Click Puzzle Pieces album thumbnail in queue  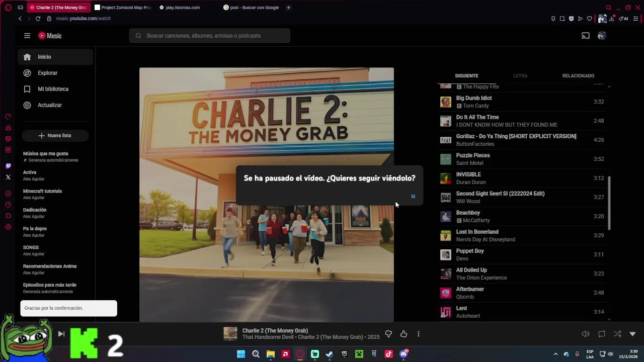tap(446, 159)
